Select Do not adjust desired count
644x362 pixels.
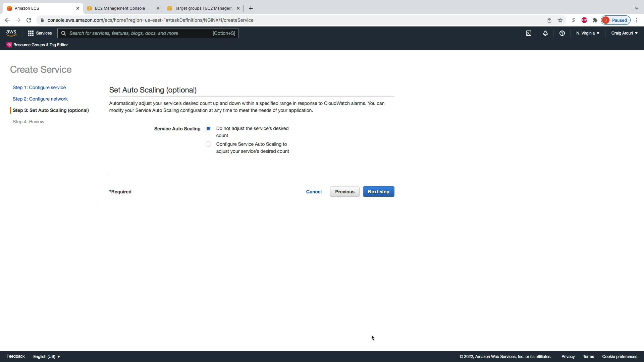(208, 128)
